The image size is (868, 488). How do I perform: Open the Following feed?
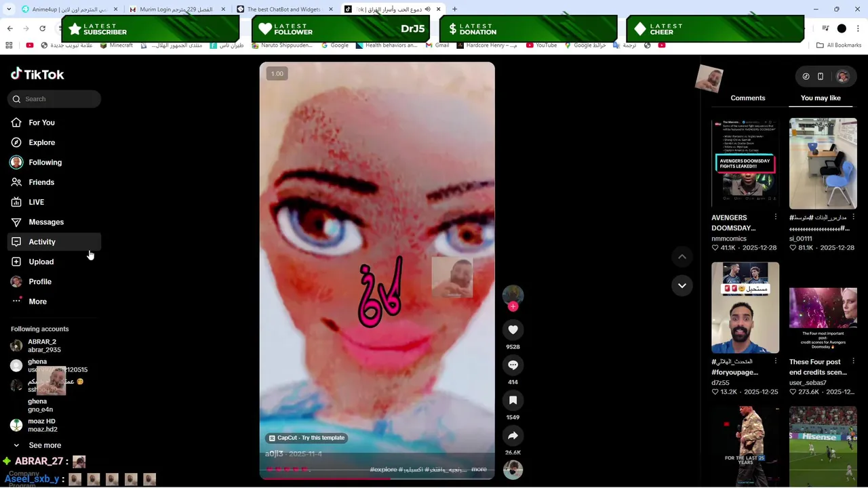[54, 162]
